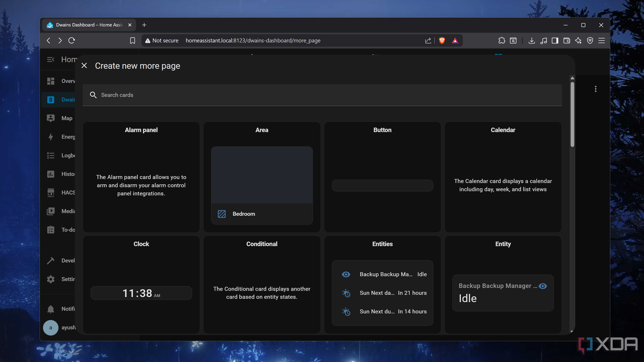The height and width of the screenshot is (362, 644).
Task: Open Brave Rewards triangle icon
Action: 455,40
